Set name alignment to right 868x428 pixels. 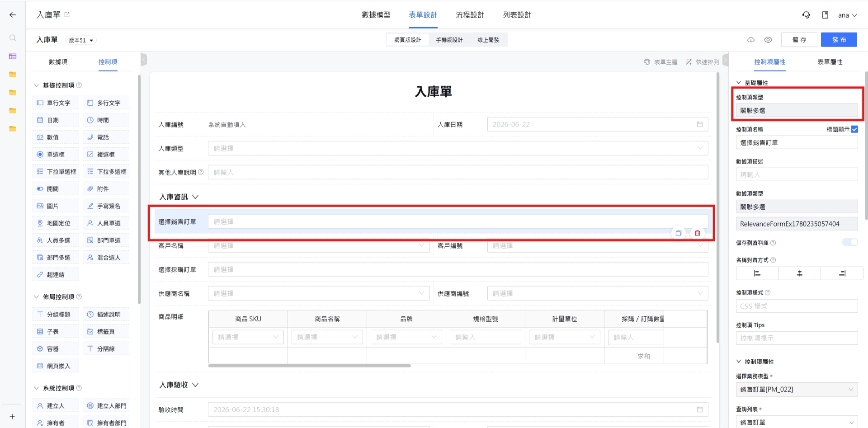coord(842,273)
